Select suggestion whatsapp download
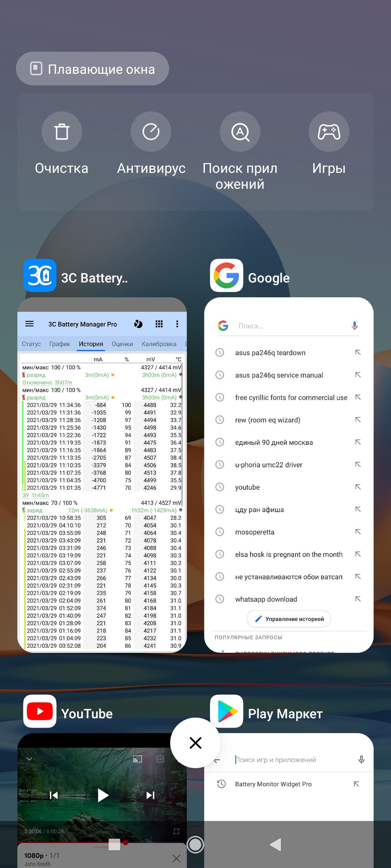 [266, 599]
